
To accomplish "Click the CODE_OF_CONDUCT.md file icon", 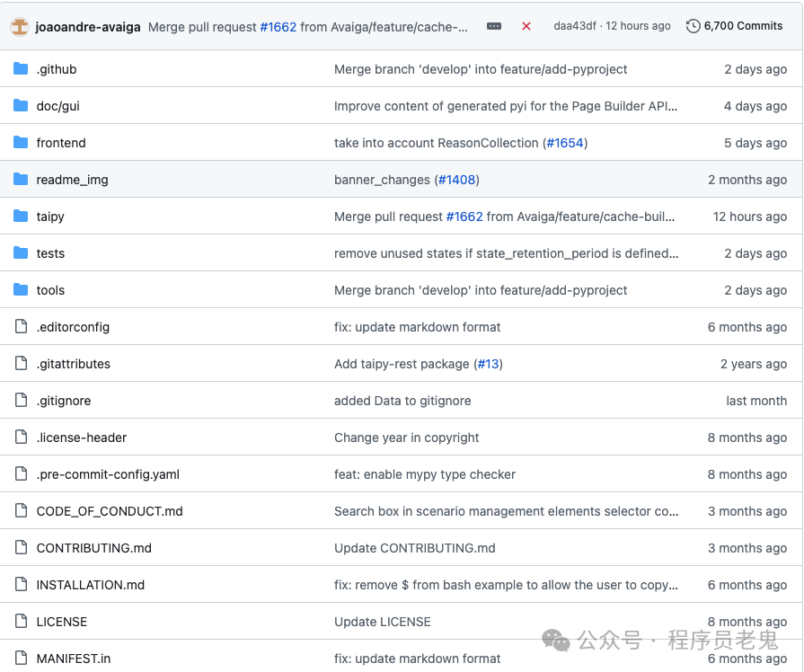I will 21,511.
